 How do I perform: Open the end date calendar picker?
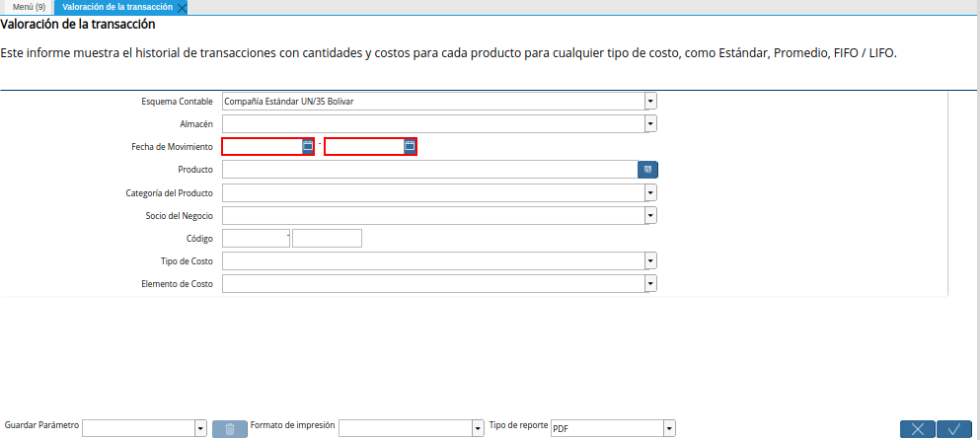[x=410, y=146]
